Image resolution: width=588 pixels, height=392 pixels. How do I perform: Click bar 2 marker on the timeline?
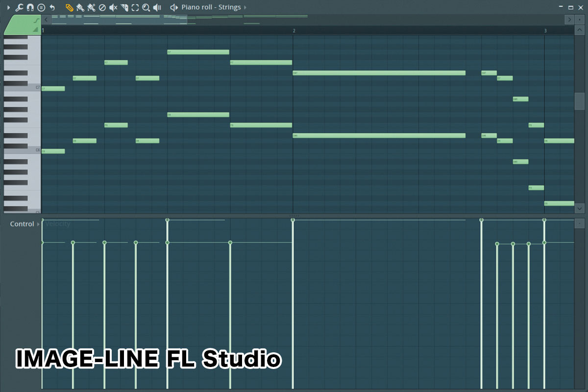point(294,30)
